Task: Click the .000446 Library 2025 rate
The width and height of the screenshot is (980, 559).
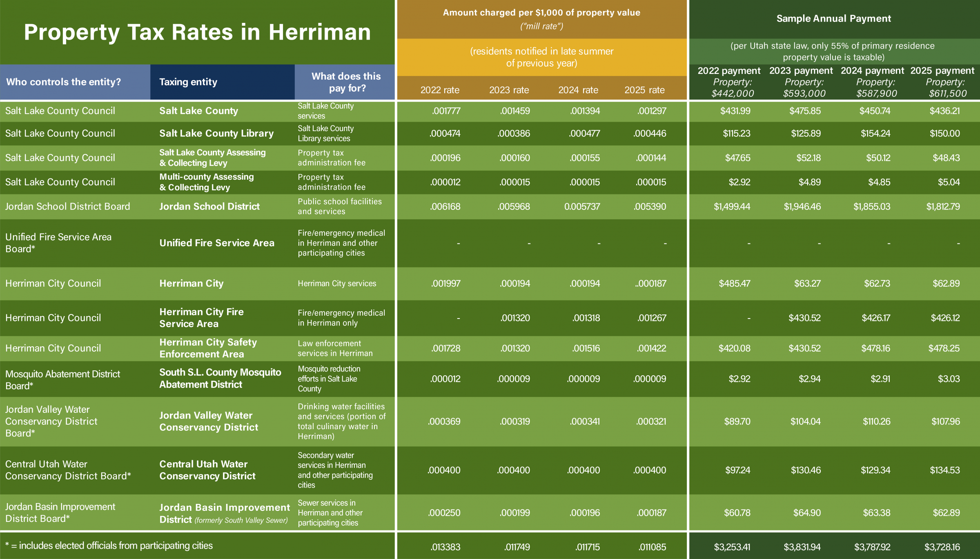Action: (x=650, y=134)
